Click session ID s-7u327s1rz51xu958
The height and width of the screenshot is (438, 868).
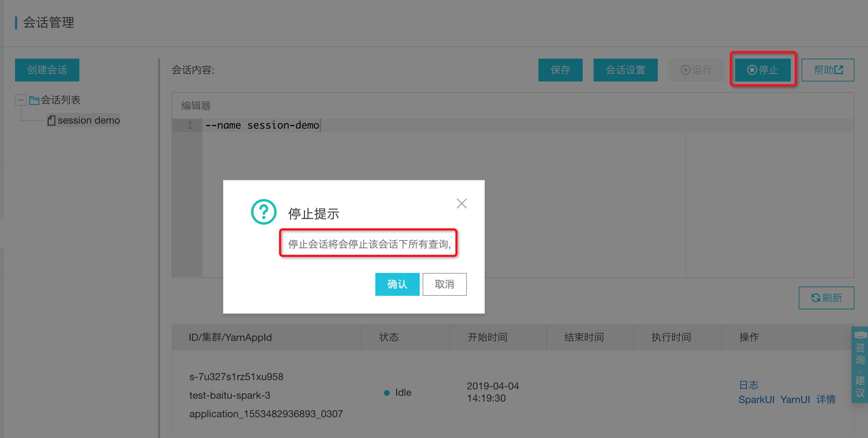point(236,377)
